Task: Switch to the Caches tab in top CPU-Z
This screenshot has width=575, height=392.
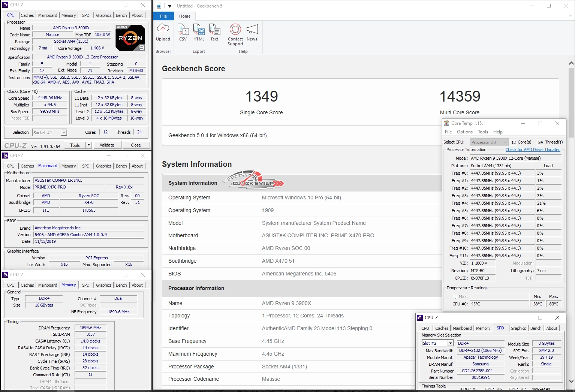Action: click(27, 15)
